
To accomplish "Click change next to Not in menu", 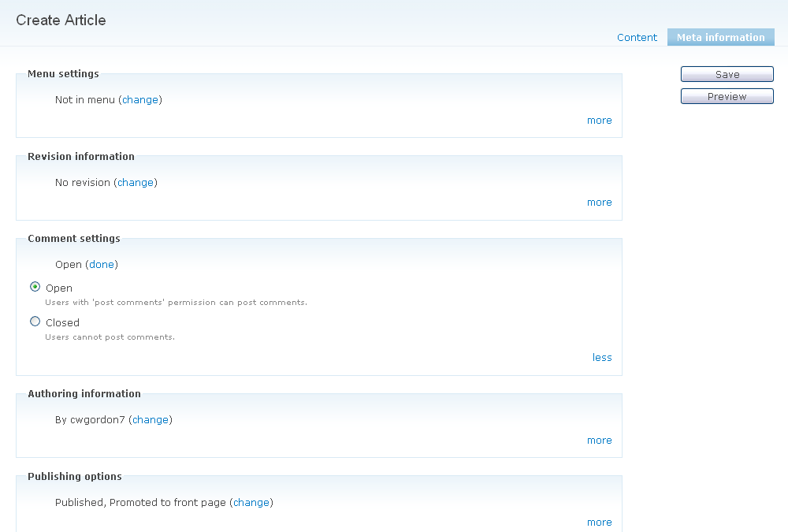I will tap(139, 99).
